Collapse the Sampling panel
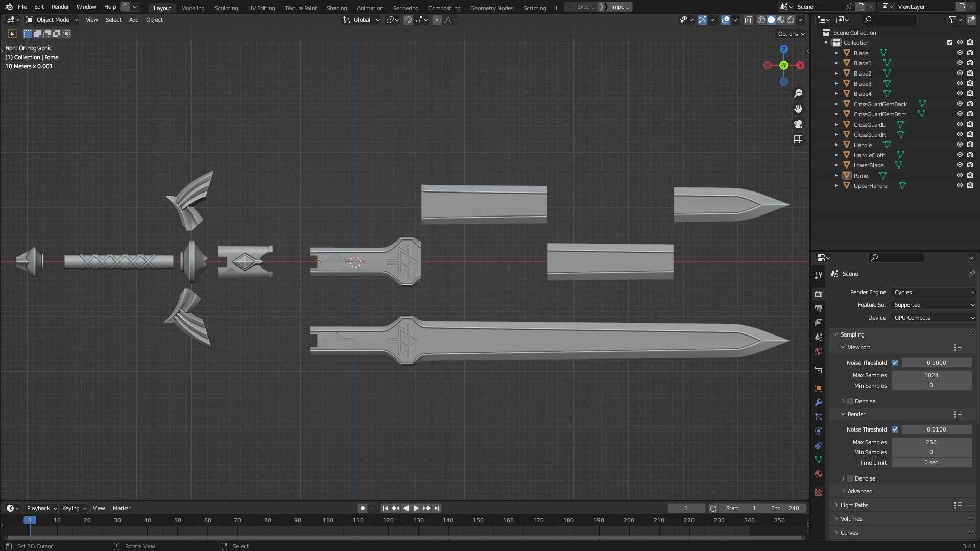 point(852,334)
